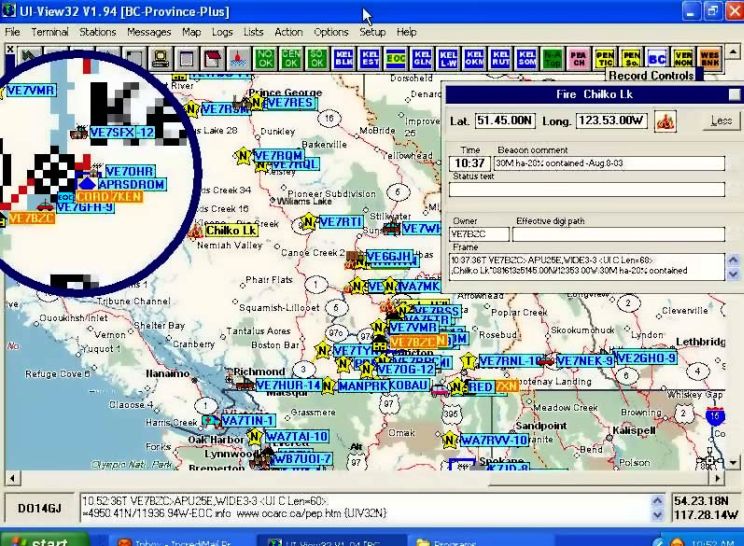
Task: Click the Long. field showing 123.53.00W
Action: point(612,120)
